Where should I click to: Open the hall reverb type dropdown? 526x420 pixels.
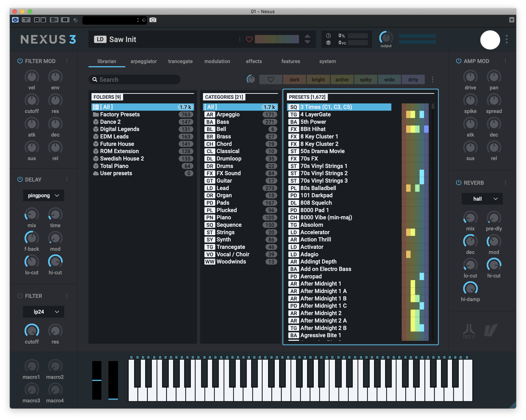(x=482, y=199)
